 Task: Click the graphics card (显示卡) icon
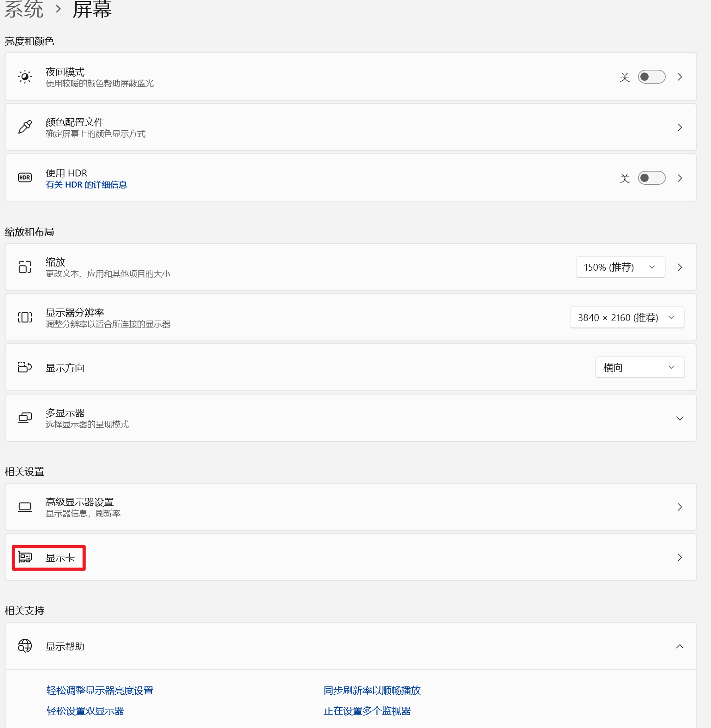(x=25, y=558)
